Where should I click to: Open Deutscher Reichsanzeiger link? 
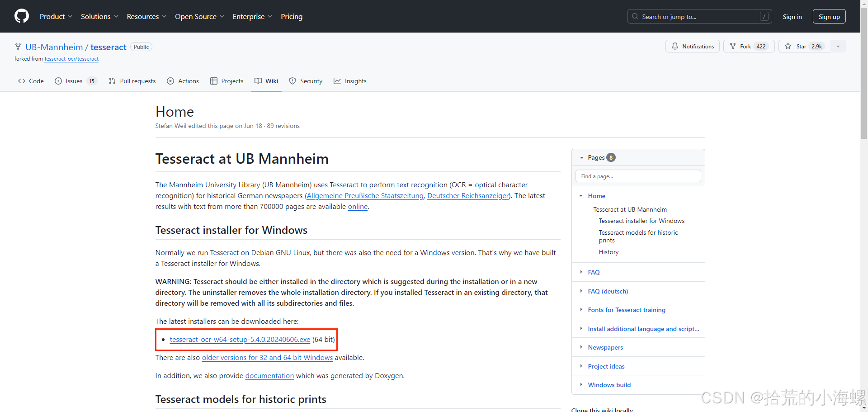pos(468,196)
